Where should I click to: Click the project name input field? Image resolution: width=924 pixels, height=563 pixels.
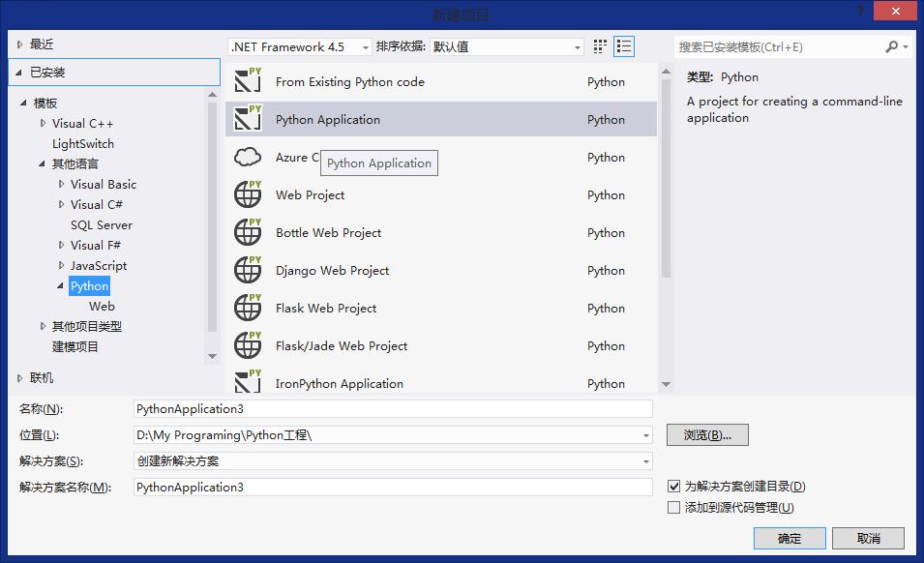click(393, 409)
